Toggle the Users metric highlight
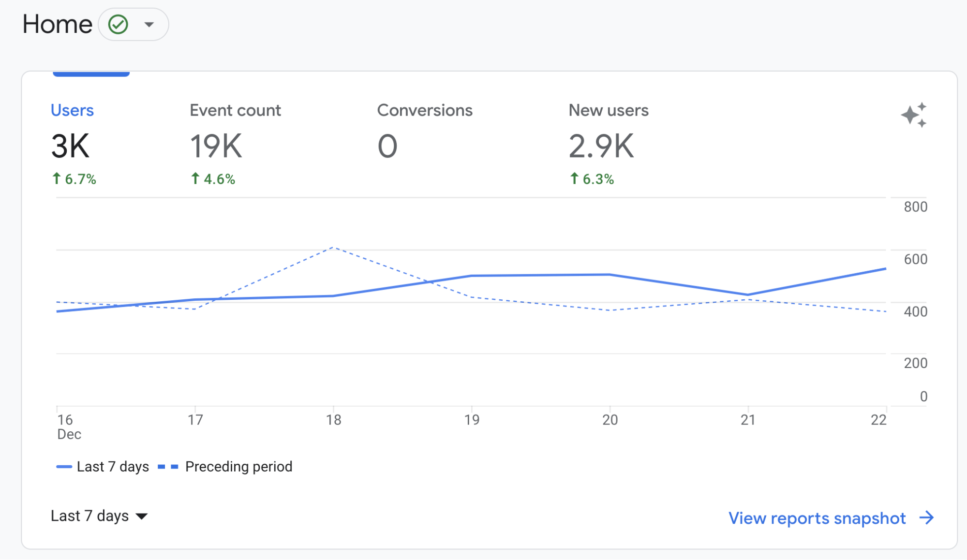 (x=72, y=110)
